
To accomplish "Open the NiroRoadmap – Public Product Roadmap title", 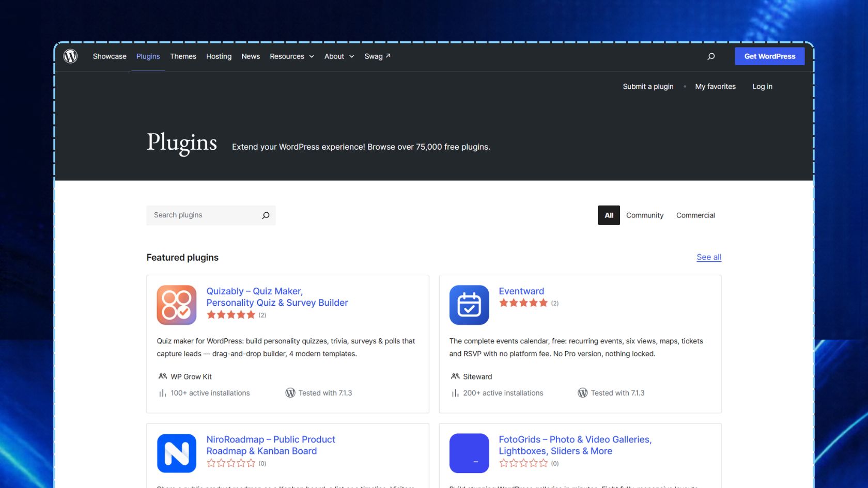I will tap(271, 445).
